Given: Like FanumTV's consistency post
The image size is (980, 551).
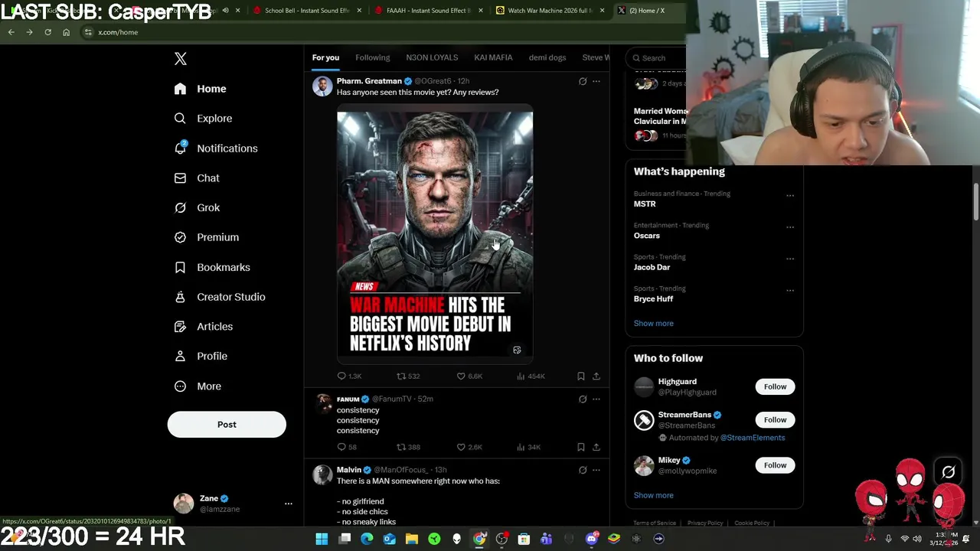Looking at the screenshot, I should click(x=469, y=447).
